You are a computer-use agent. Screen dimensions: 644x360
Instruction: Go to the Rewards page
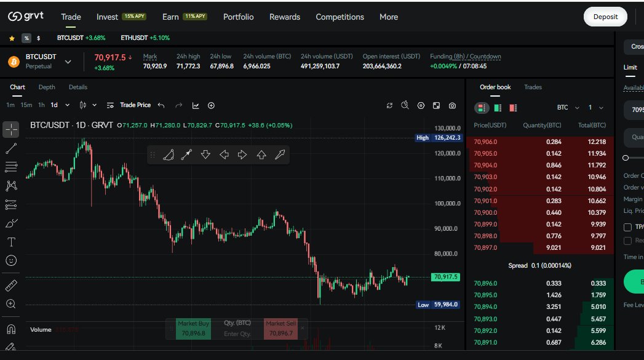pos(285,17)
